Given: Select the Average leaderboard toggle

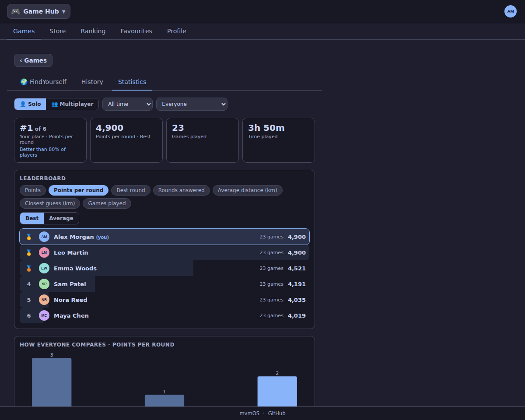Looking at the screenshot, I should tap(61, 218).
